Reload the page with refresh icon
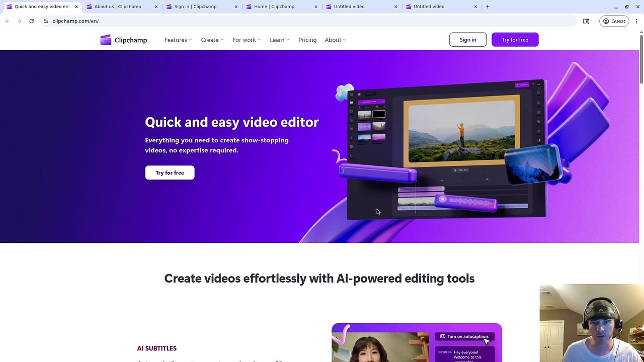This screenshot has width=644, height=362. (31, 21)
